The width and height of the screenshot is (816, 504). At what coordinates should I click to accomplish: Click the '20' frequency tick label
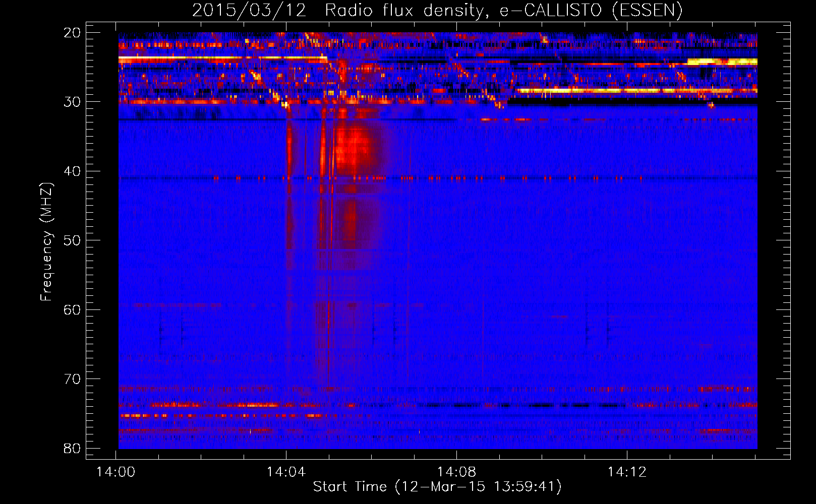[x=72, y=33]
